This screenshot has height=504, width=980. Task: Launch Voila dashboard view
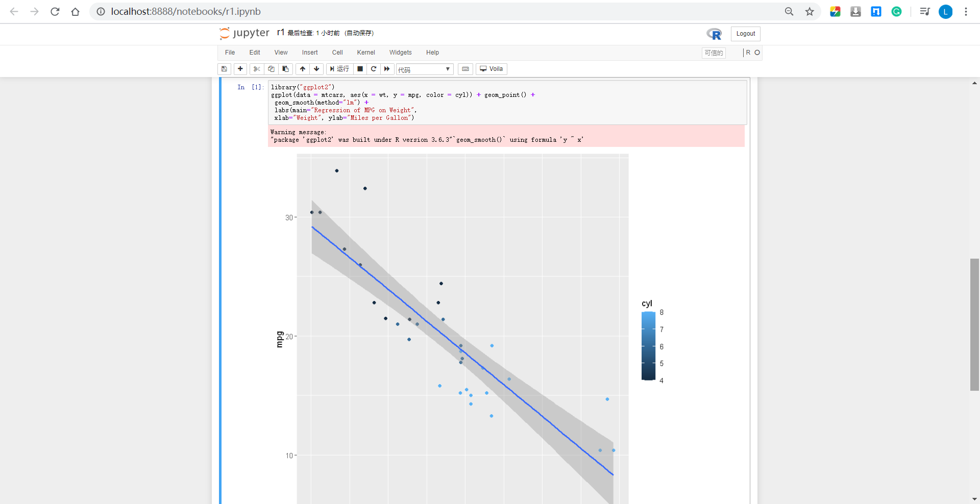click(492, 69)
